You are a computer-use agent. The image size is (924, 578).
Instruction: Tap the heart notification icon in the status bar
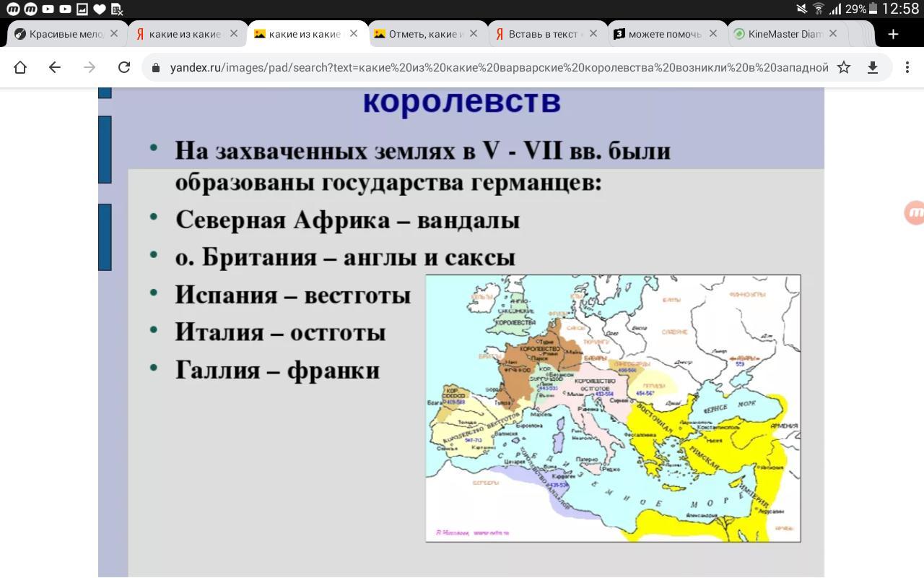click(x=99, y=9)
